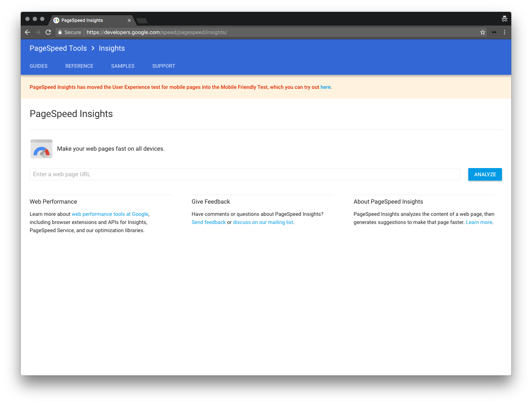Click the browser address bar URL
532x405 pixels.
(x=157, y=32)
